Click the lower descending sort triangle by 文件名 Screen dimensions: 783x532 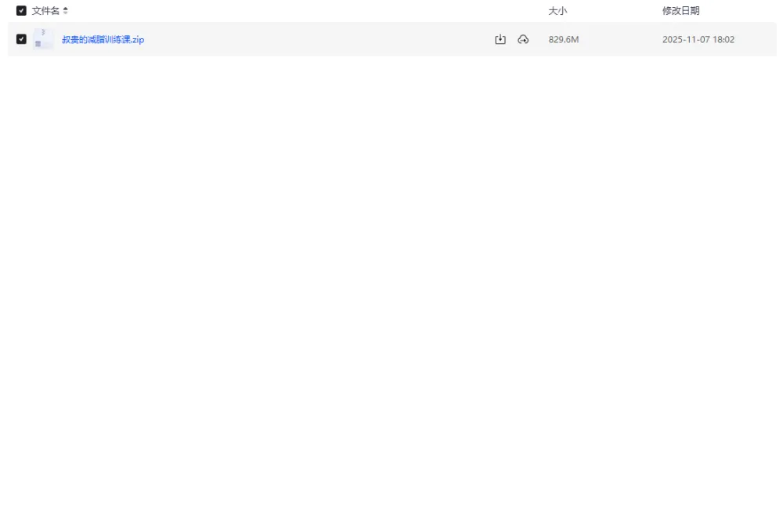tap(66, 13)
